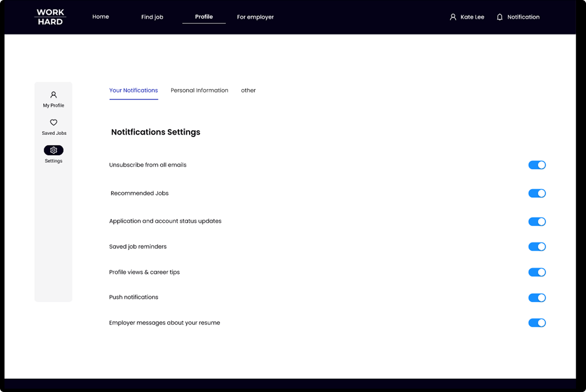Screen dimensions: 586x392
Task: Open the For employer link
Action: pyautogui.click(x=255, y=17)
